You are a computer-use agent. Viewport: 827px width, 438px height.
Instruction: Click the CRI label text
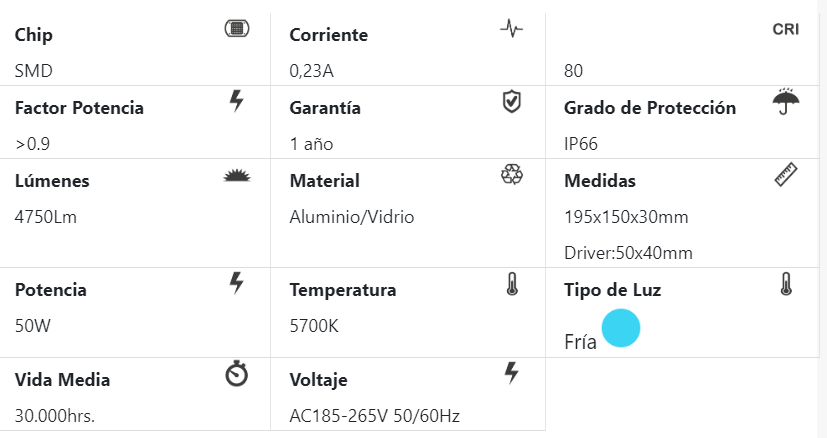coord(786,29)
